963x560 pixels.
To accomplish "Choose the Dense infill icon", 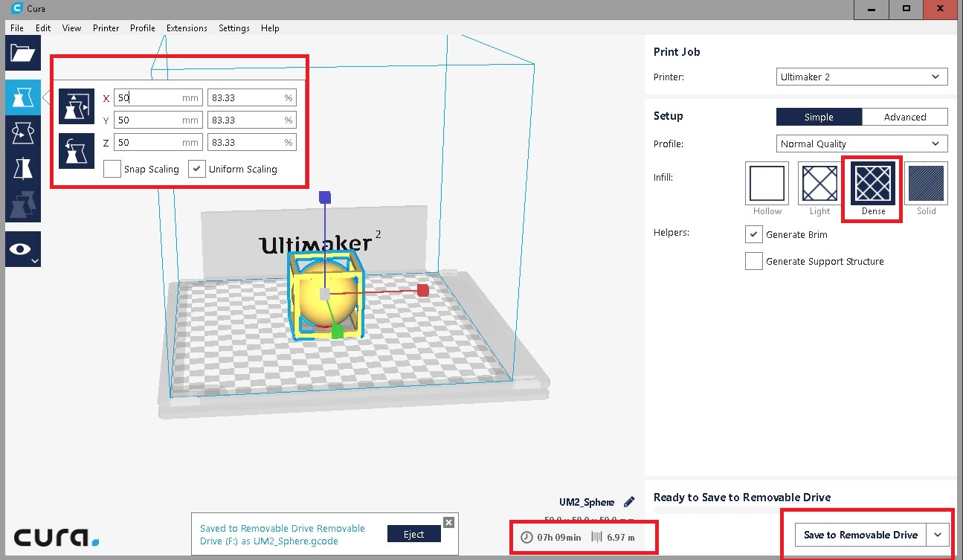I will pyautogui.click(x=873, y=184).
